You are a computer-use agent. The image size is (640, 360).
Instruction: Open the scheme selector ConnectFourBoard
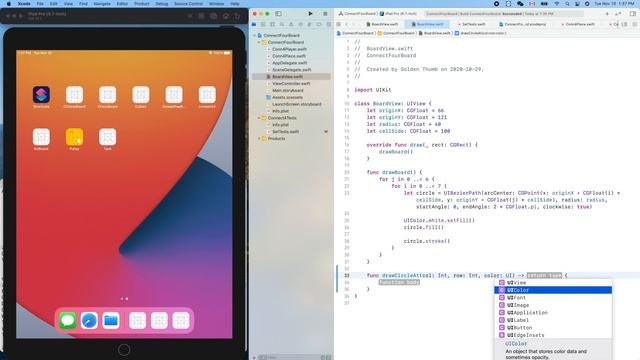click(357, 14)
